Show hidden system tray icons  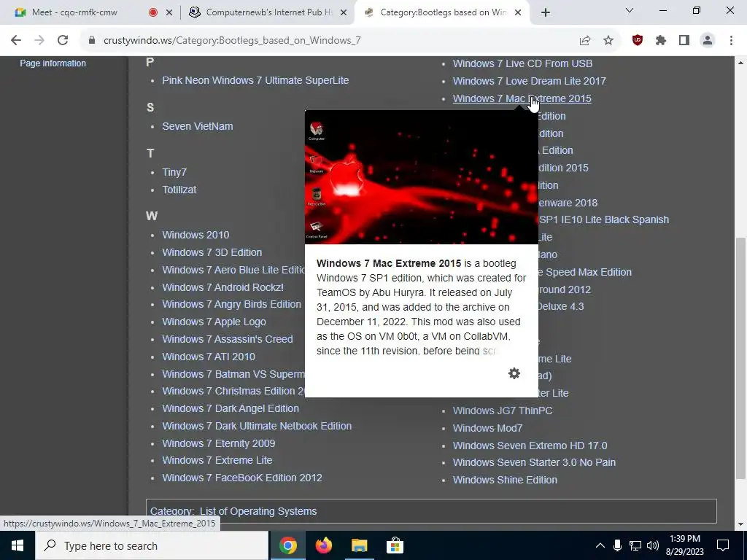(600, 545)
